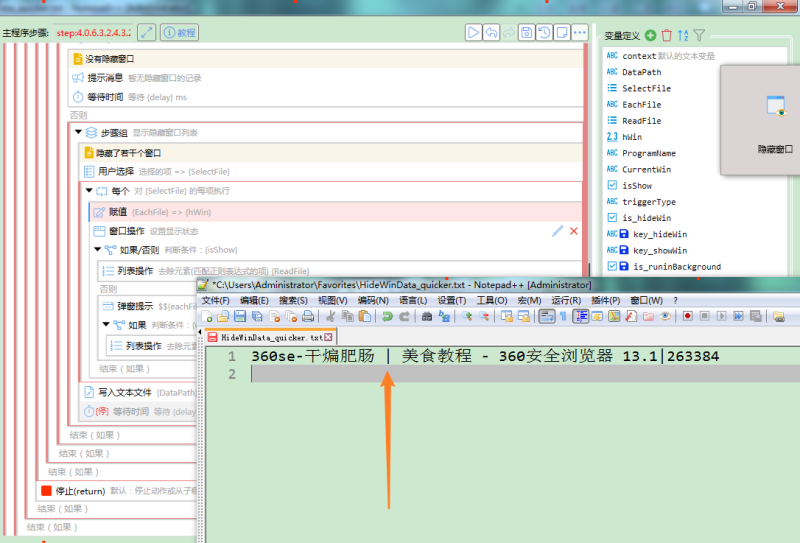This screenshot has width=800, height=543.
Task: Click the Paste clipboard icon in Notepad++
Action: coord(364,316)
